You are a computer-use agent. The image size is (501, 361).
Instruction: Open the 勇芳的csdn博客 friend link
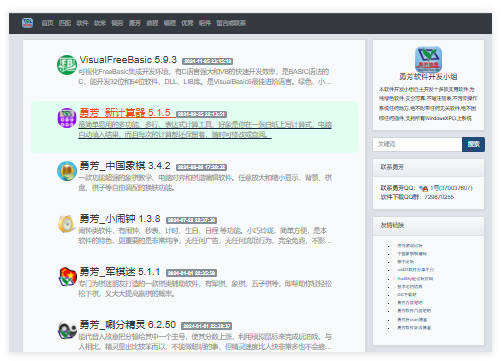(x=412, y=320)
